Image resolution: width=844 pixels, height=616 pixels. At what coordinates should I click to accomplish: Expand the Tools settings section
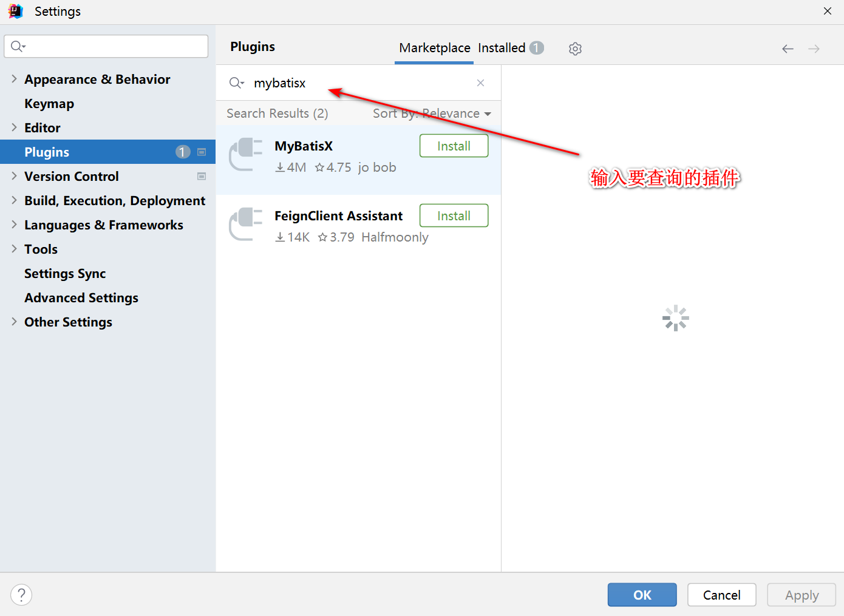[x=14, y=249]
